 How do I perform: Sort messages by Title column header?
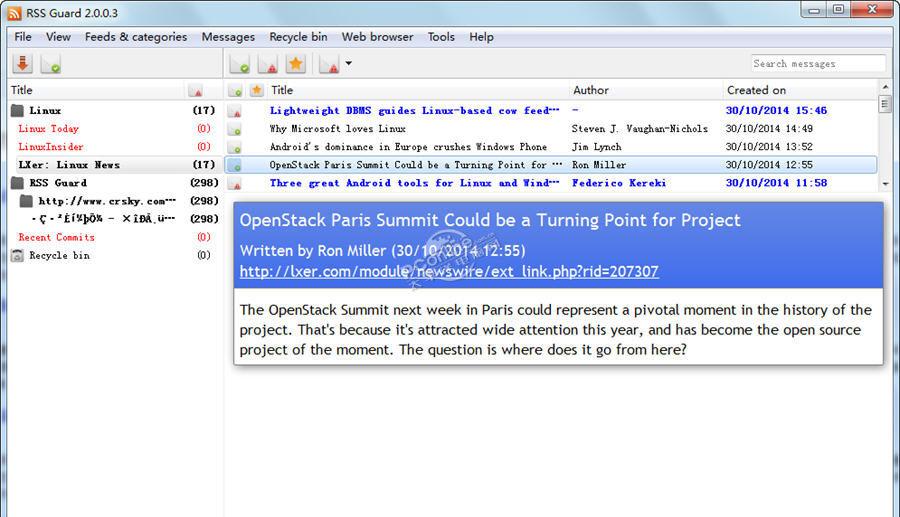coord(282,90)
